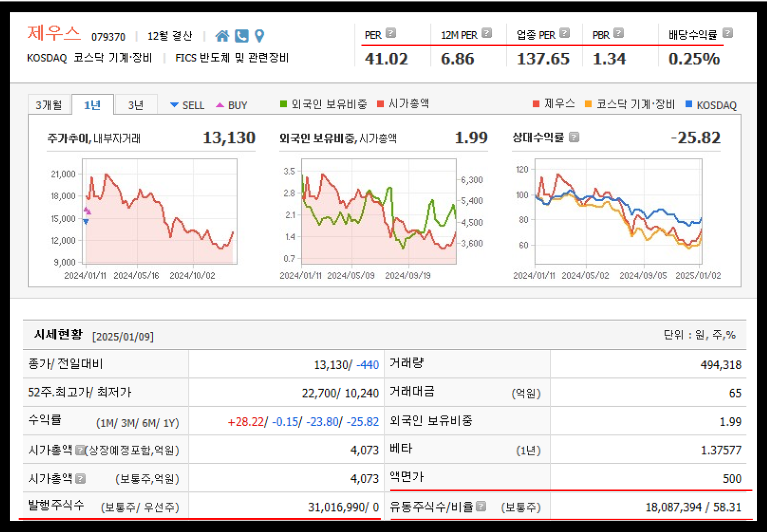Click the 12M PER value 6.86

(457, 59)
